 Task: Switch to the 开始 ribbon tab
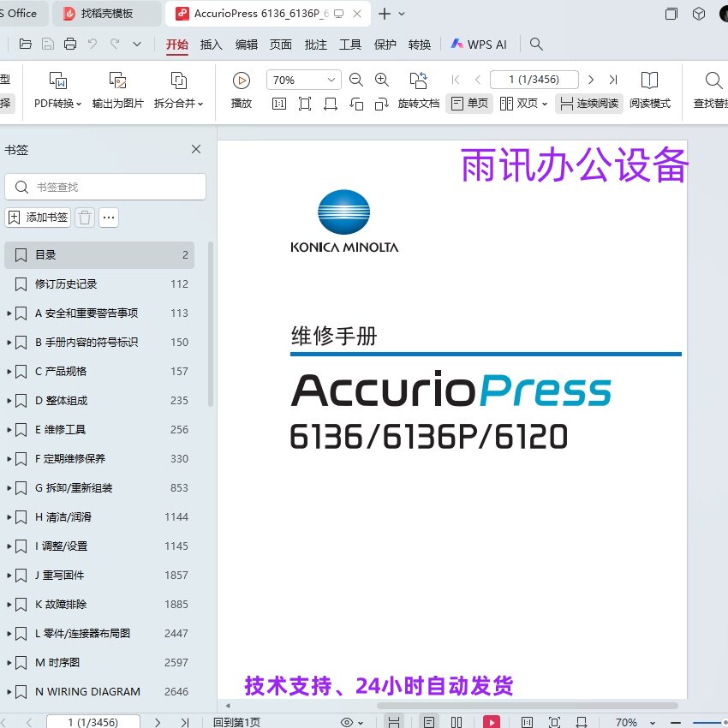click(x=177, y=45)
